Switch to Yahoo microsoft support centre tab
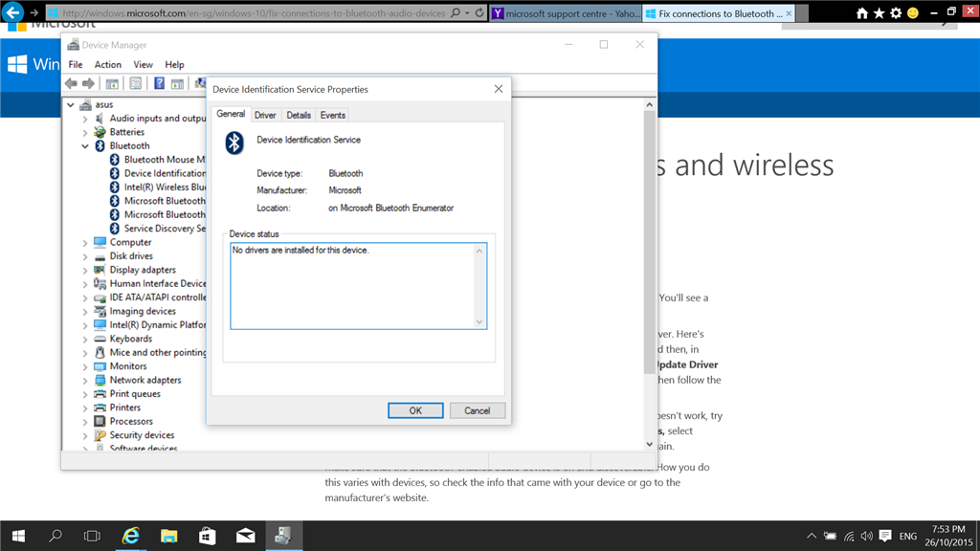The image size is (980, 551). point(565,13)
